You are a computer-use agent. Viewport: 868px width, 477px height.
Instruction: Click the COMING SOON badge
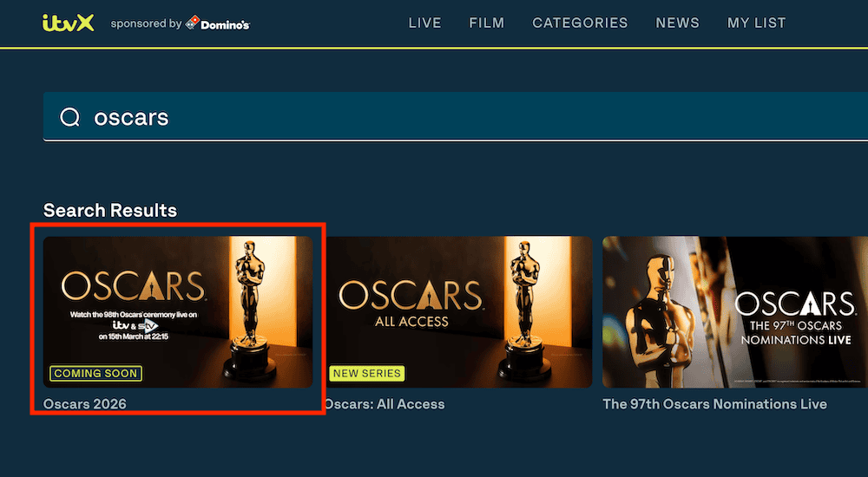(96, 374)
